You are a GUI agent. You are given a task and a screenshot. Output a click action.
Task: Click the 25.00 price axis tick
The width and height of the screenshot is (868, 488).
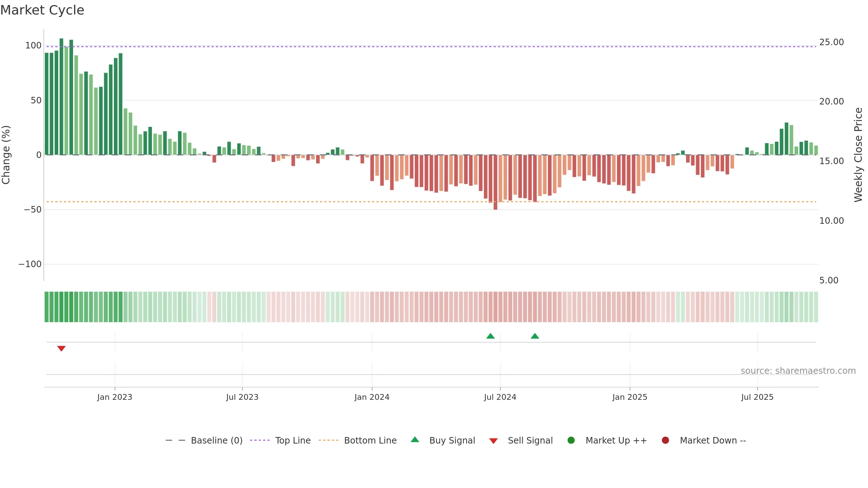[831, 42]
